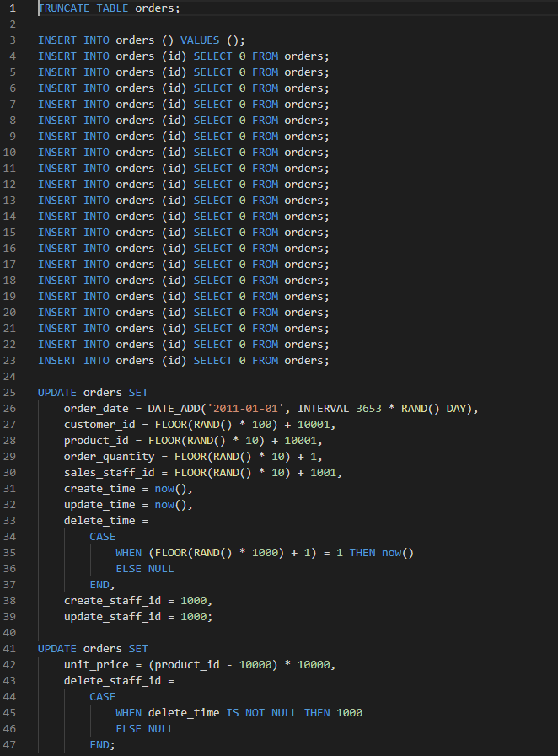Screen dimensions: 558x756
Task: Click the order_date column name
Action: pos(96,409)
